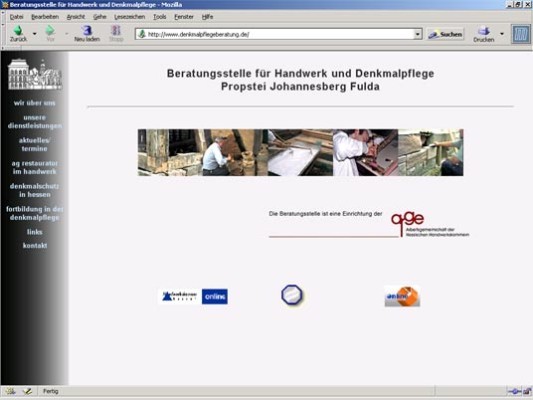Screen dimensions: 533x400
Task: Click the address bar URL field
Action: click(280, 34)
